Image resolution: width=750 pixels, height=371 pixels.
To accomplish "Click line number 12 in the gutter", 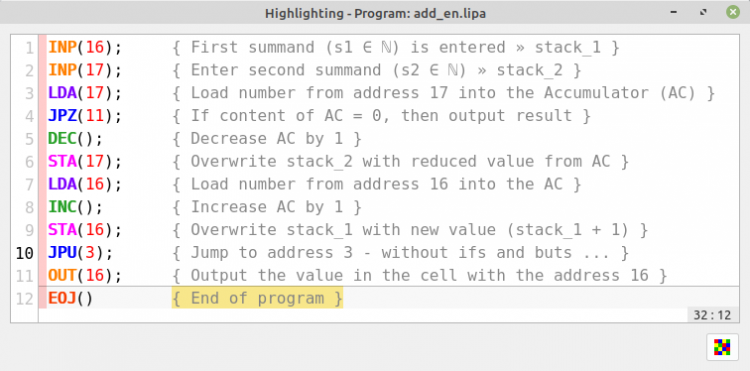I will (x=24, y=299).
